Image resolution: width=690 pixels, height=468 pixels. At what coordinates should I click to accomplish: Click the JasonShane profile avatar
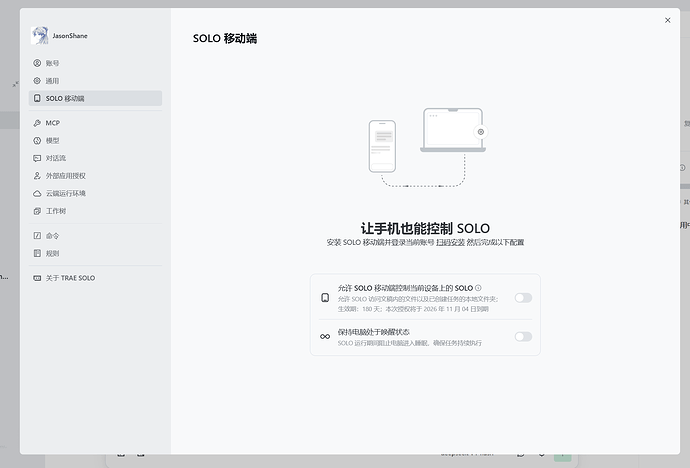point(40,35)
